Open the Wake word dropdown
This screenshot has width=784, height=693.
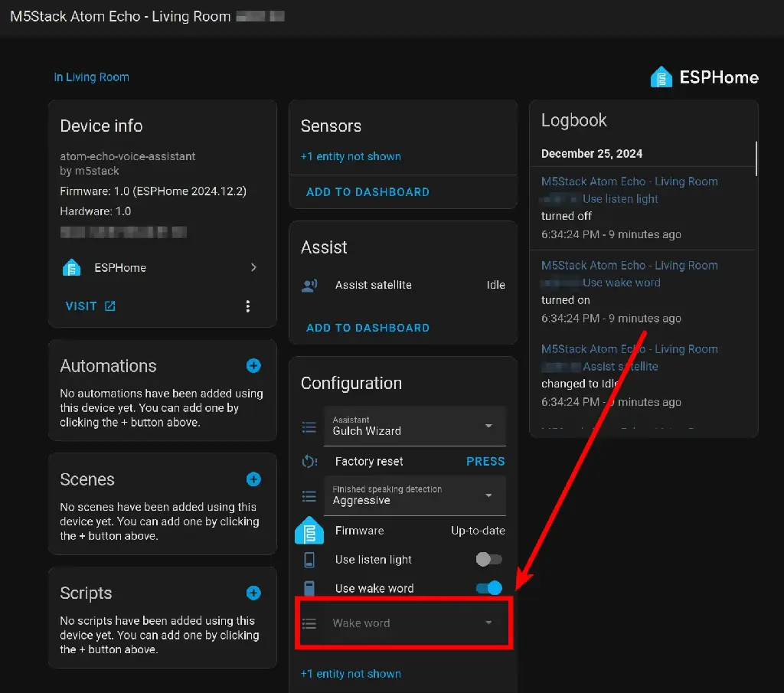click(414, 623)
